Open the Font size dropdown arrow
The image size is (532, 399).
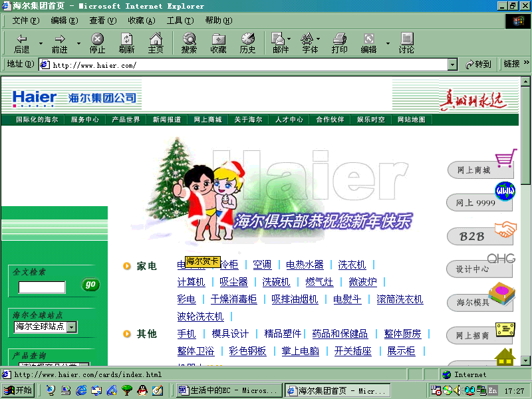point(319,39)
